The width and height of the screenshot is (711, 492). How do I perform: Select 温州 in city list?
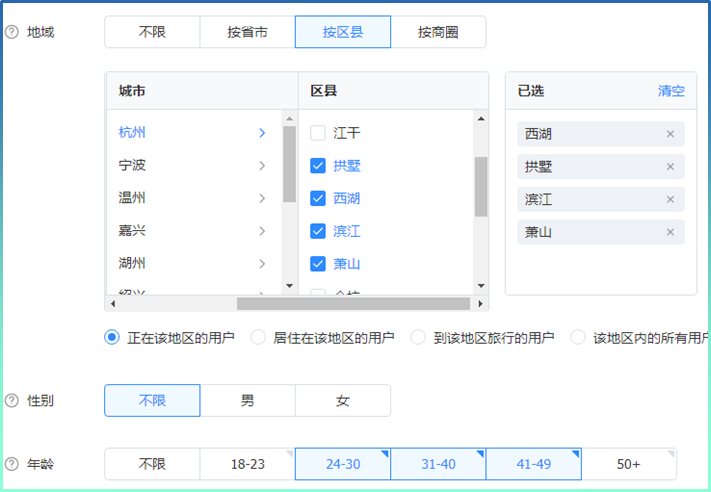click(x=132, y=198)
